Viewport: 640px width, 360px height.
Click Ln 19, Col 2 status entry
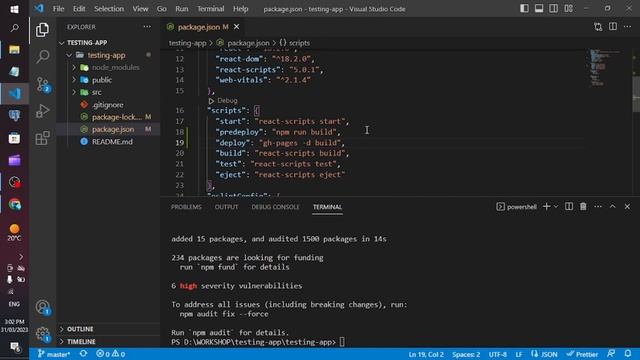[426, 354]
